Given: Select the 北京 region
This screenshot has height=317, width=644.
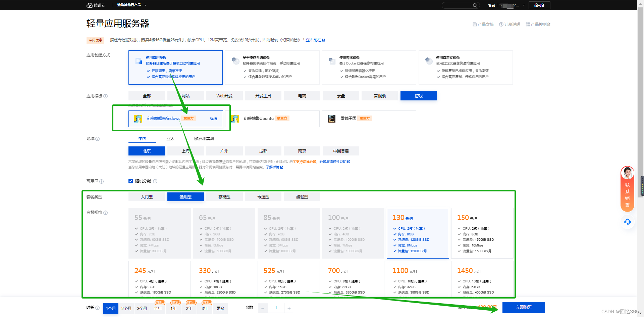Looking at the screenshot, I should pos(147,151).
